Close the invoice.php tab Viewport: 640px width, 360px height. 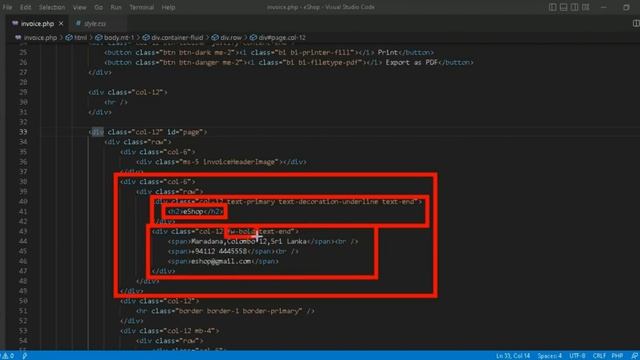tap(61, 24)
